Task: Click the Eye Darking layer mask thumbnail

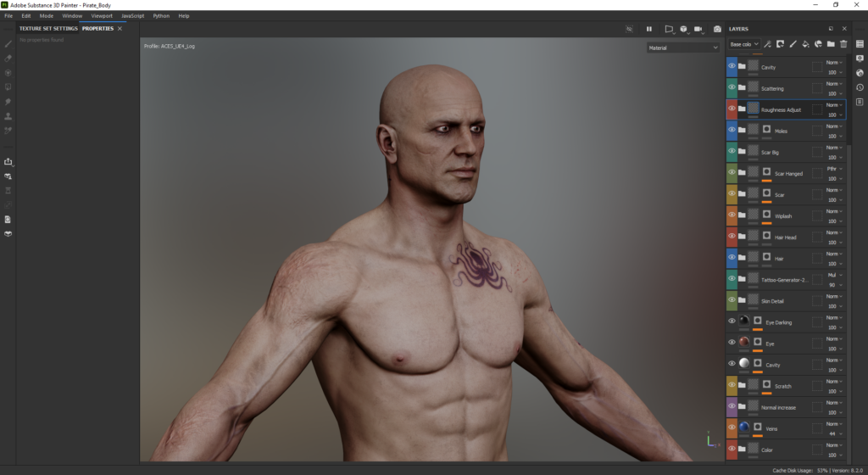Action: click(x=758, y=321)
